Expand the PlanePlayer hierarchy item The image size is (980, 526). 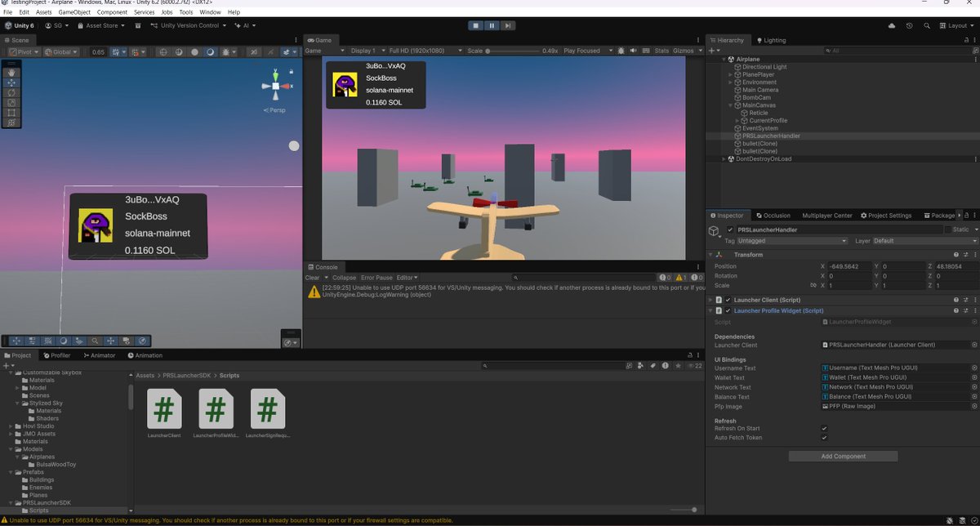(x=731, y=74)
